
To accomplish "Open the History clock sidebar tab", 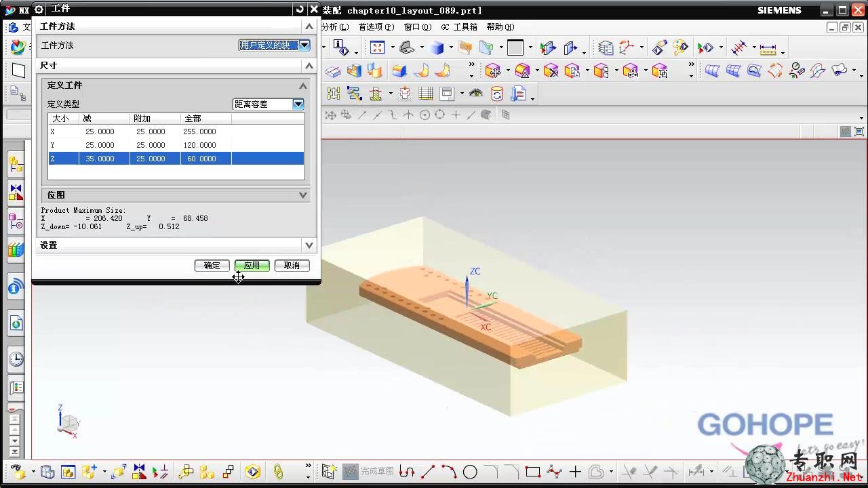I will pyautogui.click(x=16, y=359).
